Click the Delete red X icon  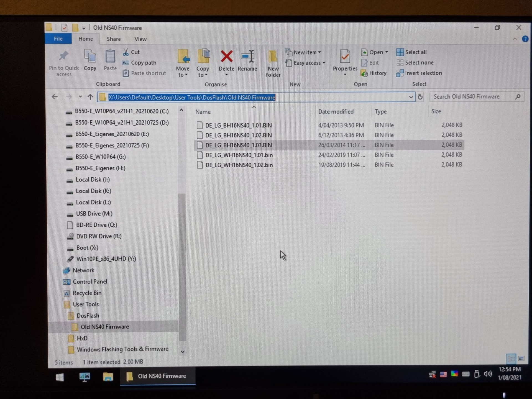click(226, 57)
